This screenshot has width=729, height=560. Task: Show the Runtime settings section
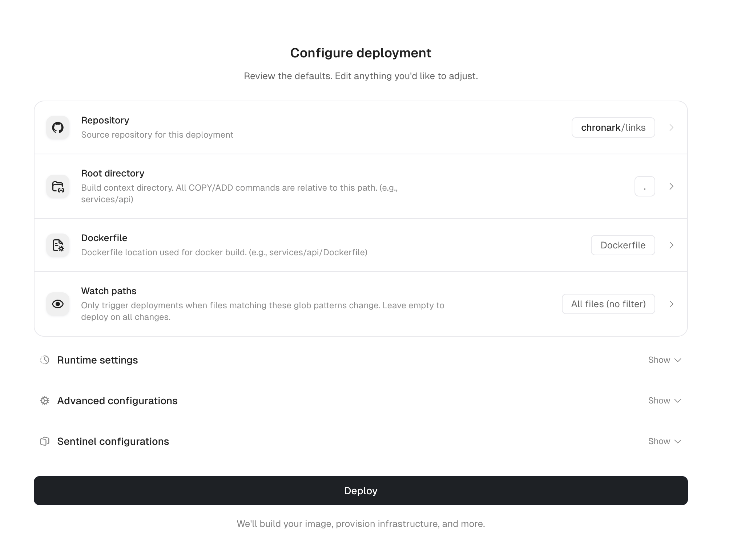click(x=665, y=360)
